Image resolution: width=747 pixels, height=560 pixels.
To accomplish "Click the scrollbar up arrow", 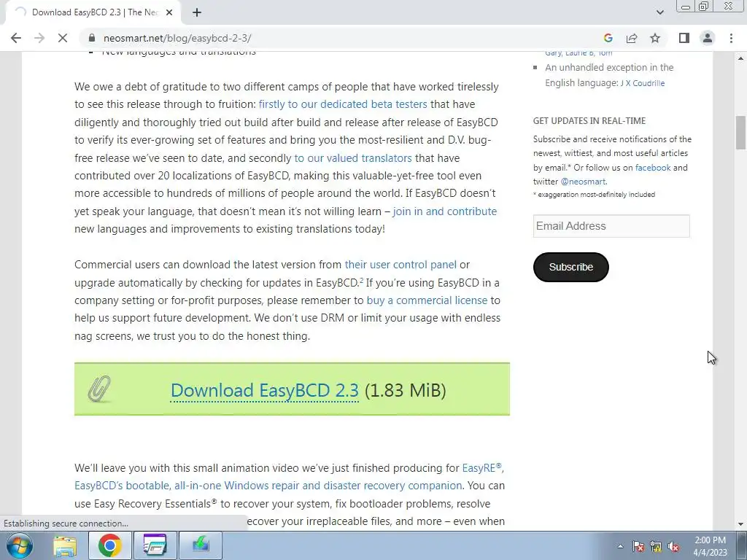I will [740, 58].
